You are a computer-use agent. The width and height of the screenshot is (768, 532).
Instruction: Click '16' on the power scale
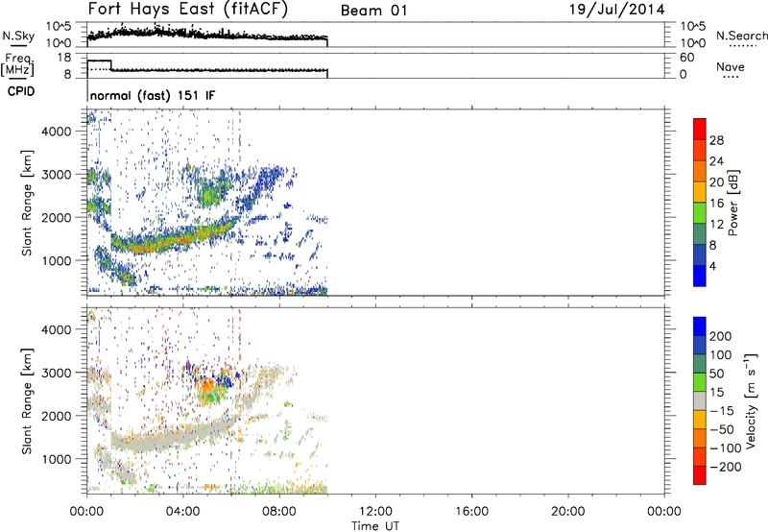pyautogui.click(x=716, y=204)
